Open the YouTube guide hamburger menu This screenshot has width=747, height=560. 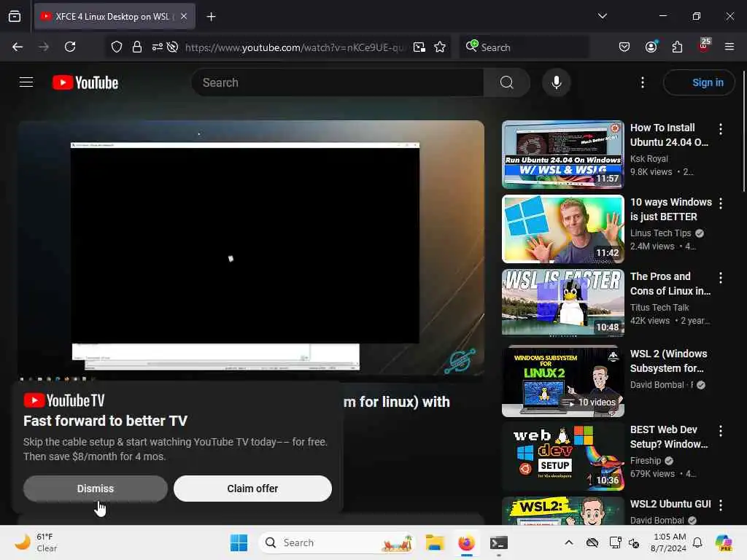coord(26,82)
